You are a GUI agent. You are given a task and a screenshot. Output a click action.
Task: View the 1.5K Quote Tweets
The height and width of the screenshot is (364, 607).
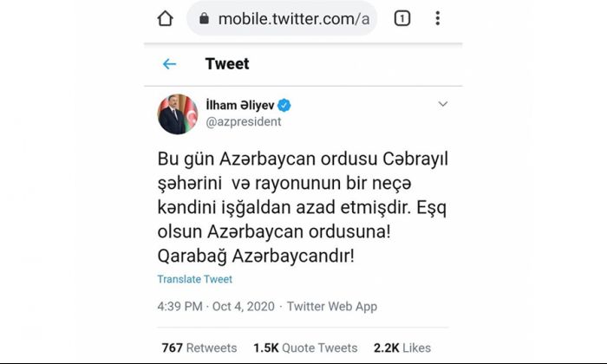(305, 348)
